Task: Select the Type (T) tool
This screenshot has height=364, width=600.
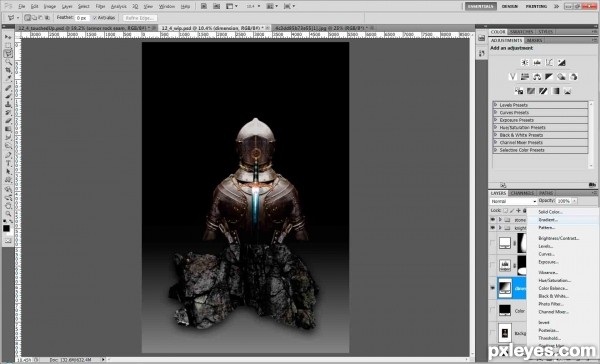Action: click(8, 163)
